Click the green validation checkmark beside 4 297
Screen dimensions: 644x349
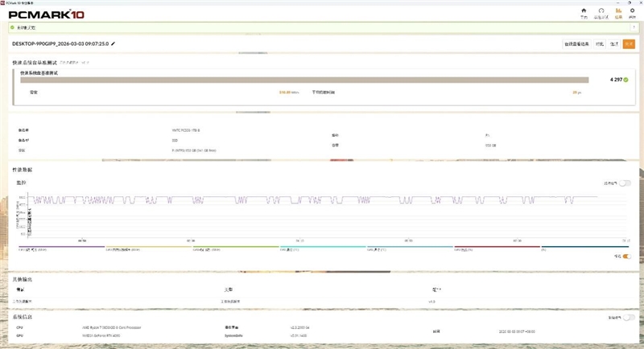click(625, 80)
